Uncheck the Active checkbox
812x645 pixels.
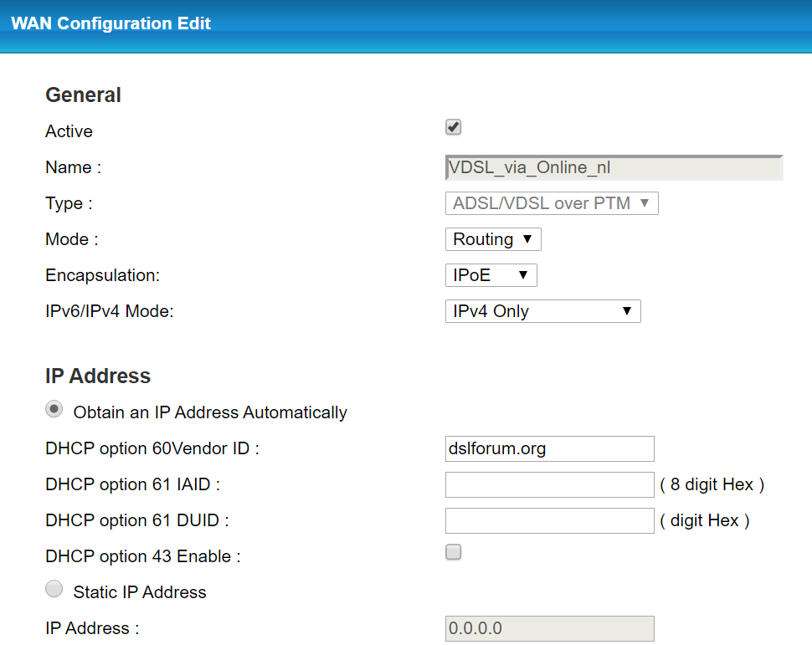click(x=454, y=127)
